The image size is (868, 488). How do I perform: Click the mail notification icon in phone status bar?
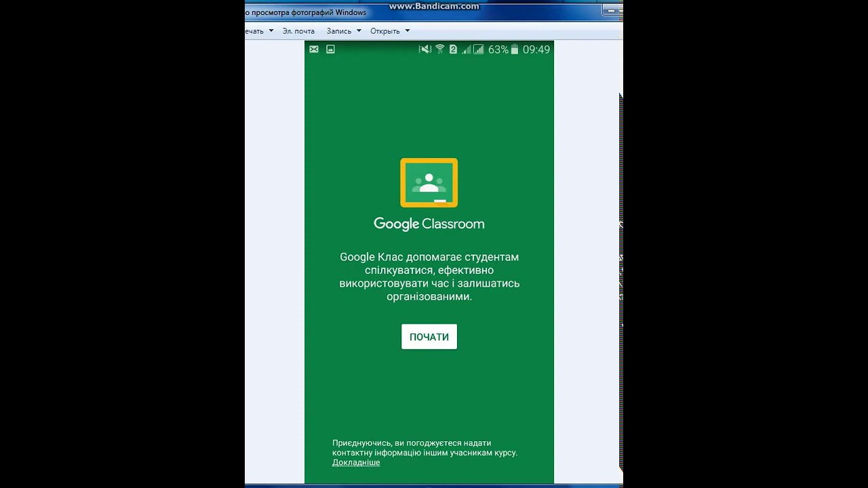click(314, 49)
